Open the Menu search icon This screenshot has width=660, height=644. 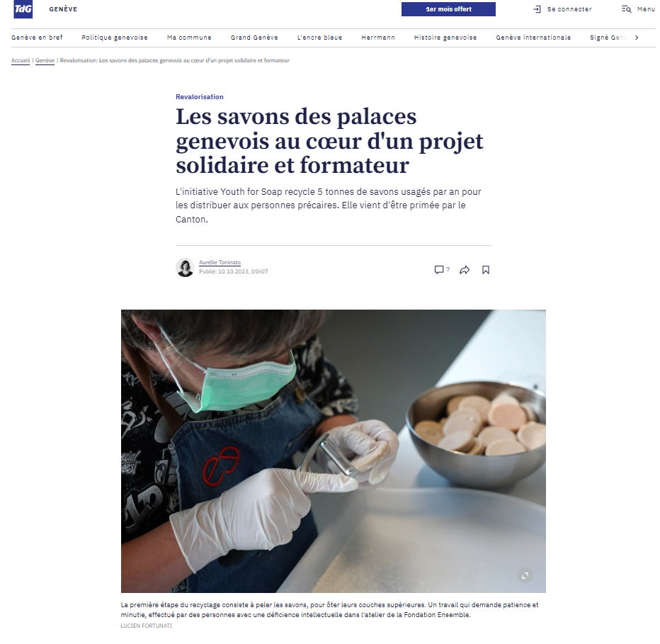coord(626,9)
